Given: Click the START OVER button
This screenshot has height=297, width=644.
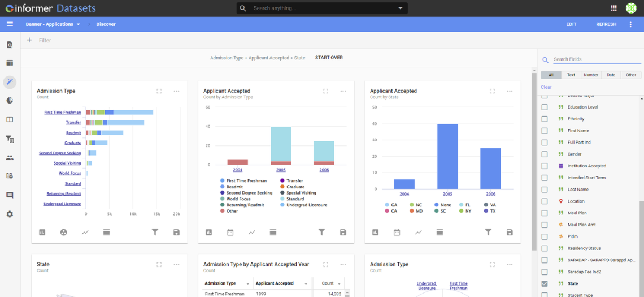Looking at the screenshot, I should 329,58.
